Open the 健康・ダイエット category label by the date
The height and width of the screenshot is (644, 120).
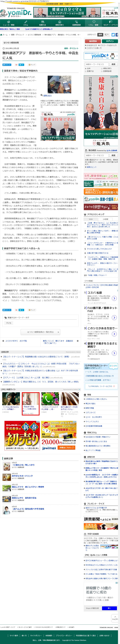(71, 48)
